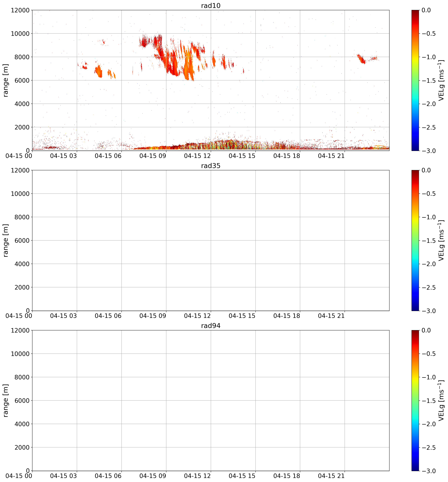This screenshot has width=448, height=482.
Task: Click the rad94 colorbar 'VELg [ms⁻¹]' label
Action: pos(441,400)
